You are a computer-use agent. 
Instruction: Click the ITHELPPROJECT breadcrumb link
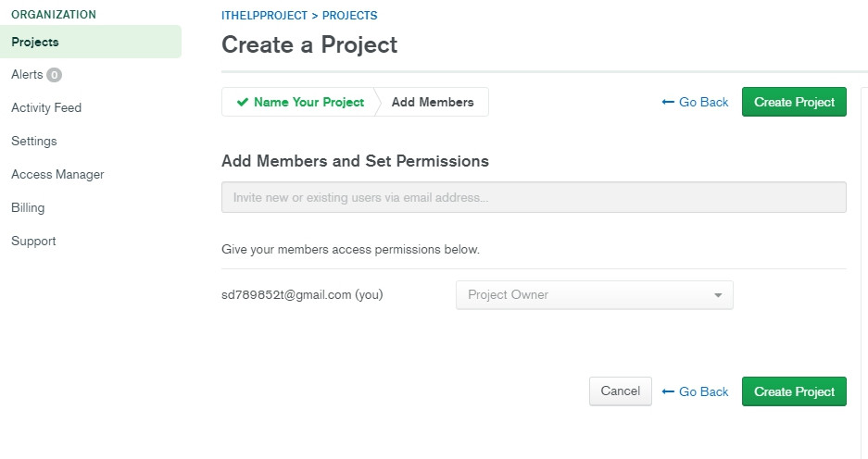[x=264, y=16]
